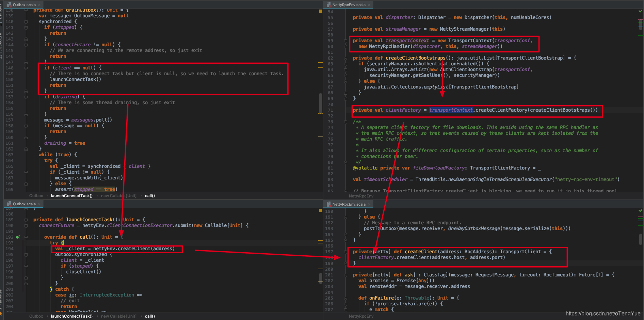Collapse the 'def ask' method at line 201

(345, 275)
